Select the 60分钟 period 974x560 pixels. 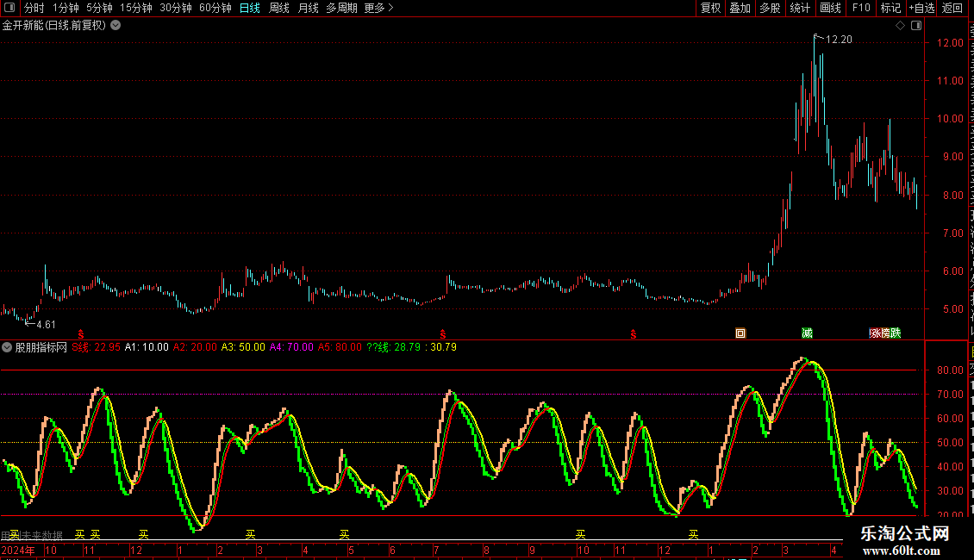[215, 8]
